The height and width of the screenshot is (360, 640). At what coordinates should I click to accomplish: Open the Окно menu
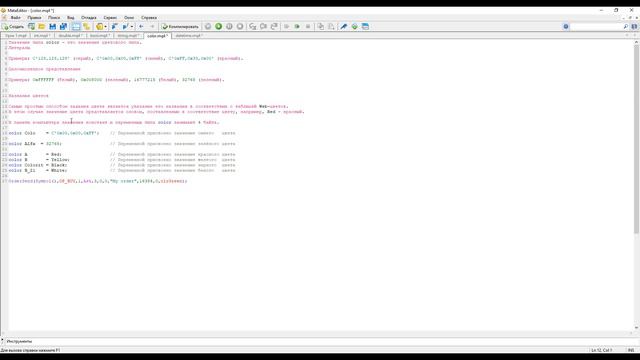(129, 18)
